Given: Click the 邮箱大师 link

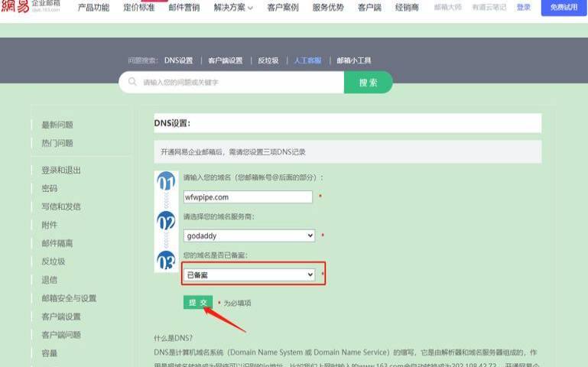Looking at the screenshot, I should pos(448,7).
